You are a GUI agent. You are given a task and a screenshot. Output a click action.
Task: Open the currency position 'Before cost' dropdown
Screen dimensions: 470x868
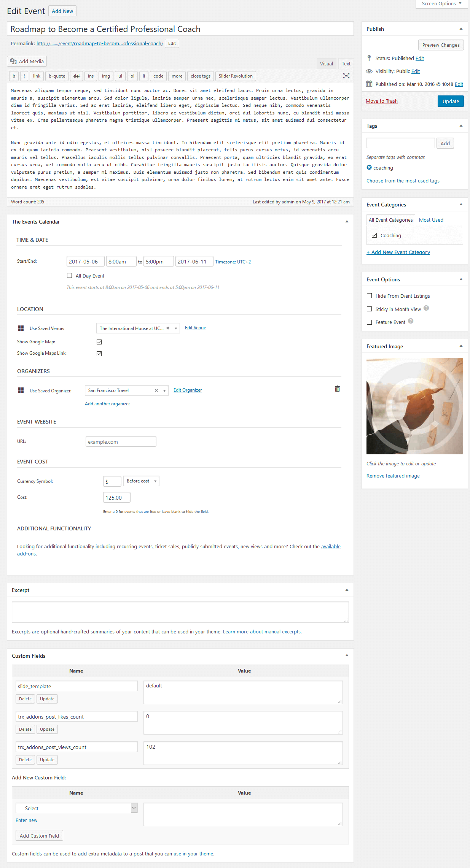(141, 481)
